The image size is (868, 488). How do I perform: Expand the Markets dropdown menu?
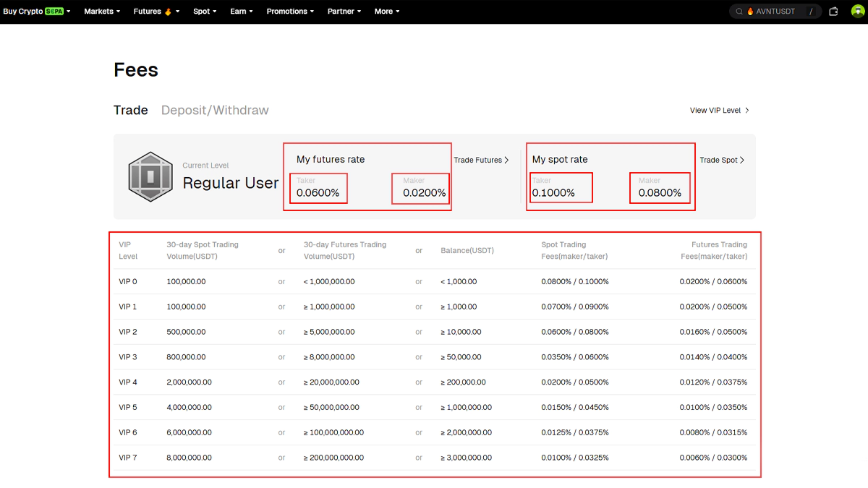(102, 12)
